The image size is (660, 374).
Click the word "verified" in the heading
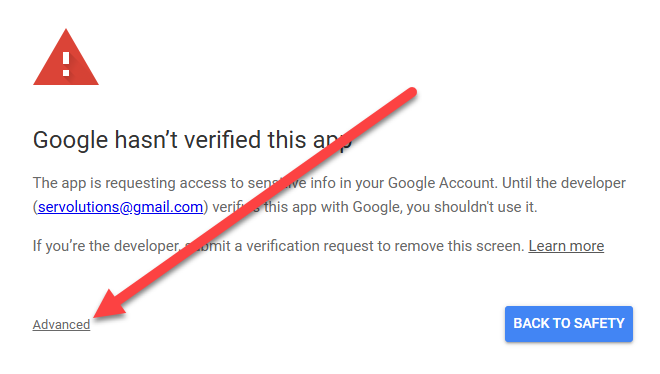coord(223,140)
